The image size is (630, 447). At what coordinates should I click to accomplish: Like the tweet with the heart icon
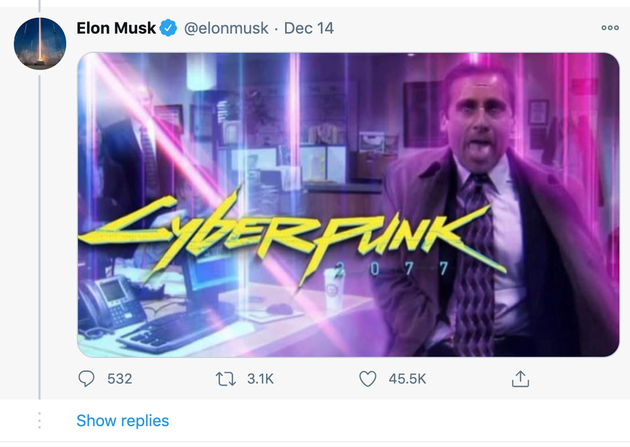(368, 379)
